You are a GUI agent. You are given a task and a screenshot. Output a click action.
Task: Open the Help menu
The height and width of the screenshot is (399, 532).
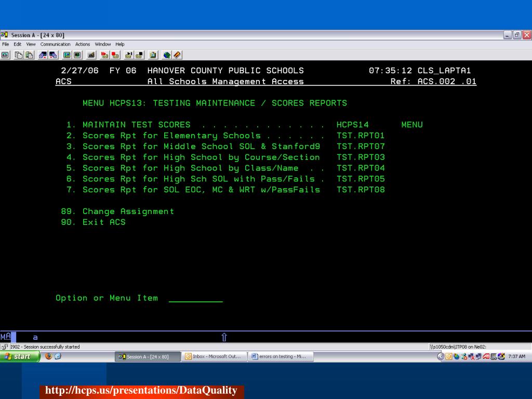pos(120,44)
